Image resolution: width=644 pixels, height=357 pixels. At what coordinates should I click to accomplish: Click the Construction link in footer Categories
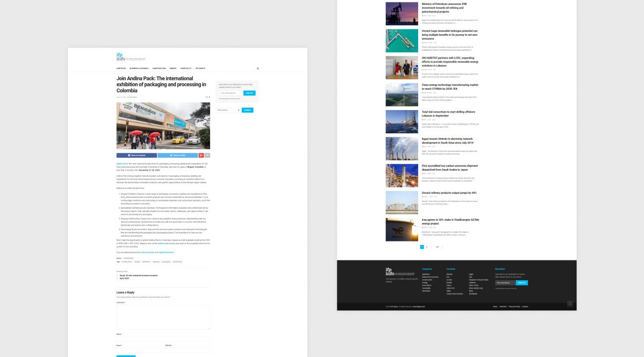(x=427, y=280)
